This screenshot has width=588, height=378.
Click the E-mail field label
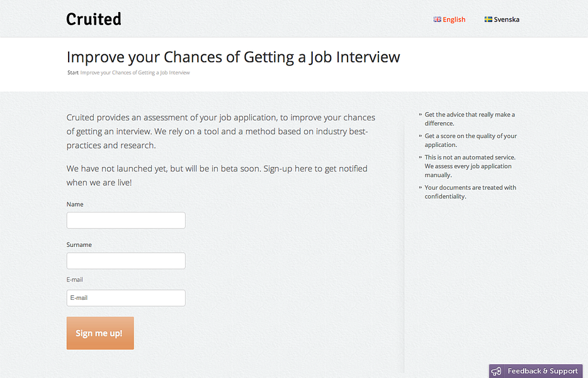coord(75,279)
